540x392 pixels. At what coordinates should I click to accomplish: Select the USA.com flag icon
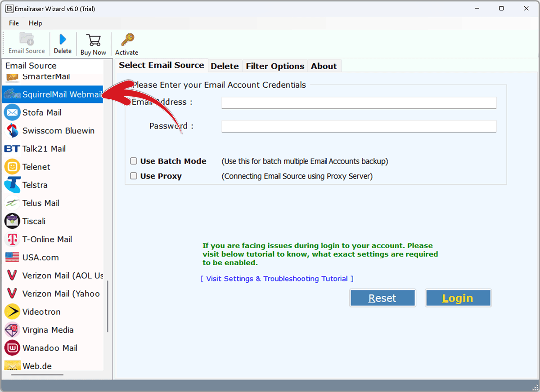click(12, 258)
